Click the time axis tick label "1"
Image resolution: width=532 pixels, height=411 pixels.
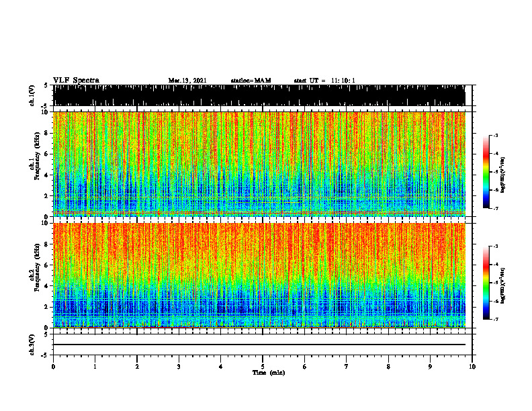coord(95,367)
